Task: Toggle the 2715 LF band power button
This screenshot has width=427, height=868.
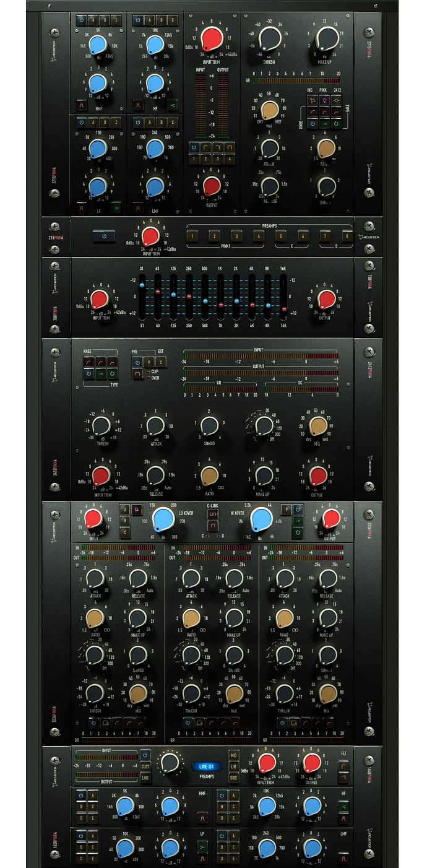Action: click(x=80, y=123)
